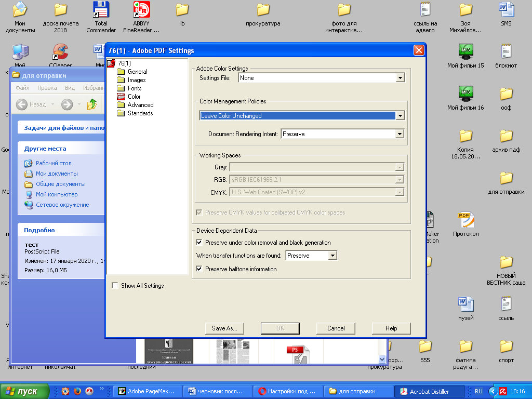Open the ABBYY FineReader desktop shortcut

141,17
